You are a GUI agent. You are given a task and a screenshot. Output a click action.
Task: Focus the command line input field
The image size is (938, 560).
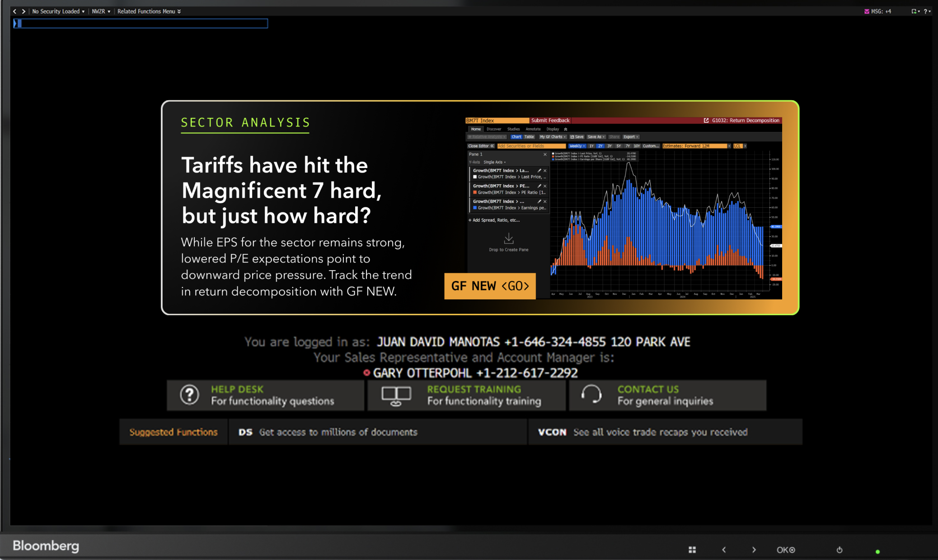(141, 23)
